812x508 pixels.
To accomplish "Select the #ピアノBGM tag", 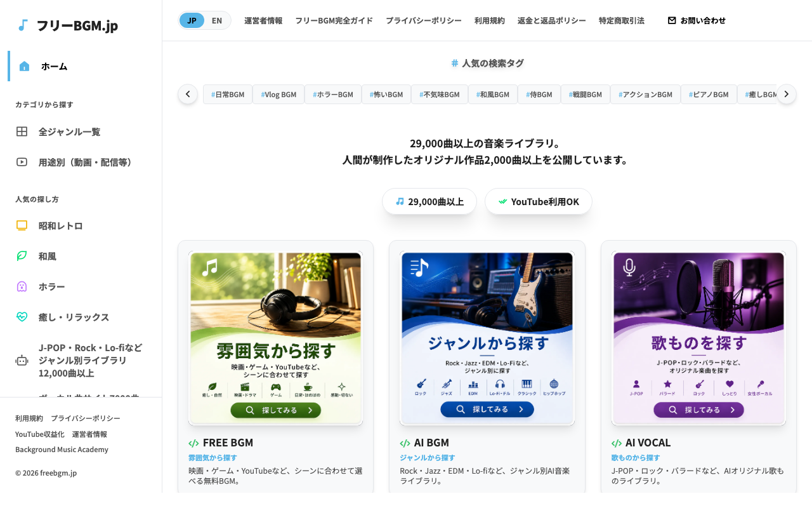I will 709,95.
